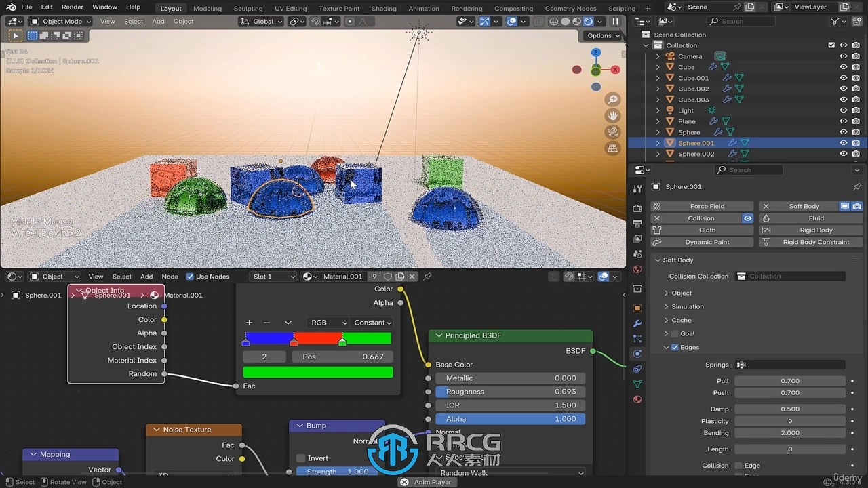Open the Particles properties tab
The image size is (868, 488).
[637, 338]
